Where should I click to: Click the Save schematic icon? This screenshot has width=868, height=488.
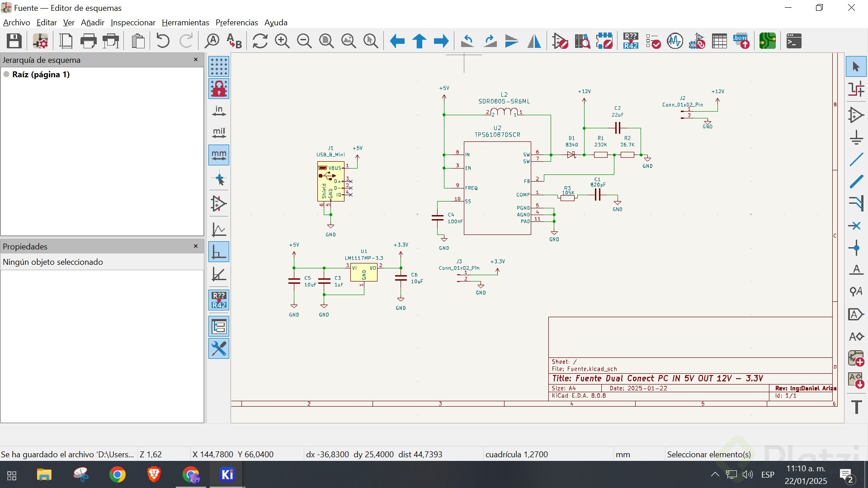point(14,41)
